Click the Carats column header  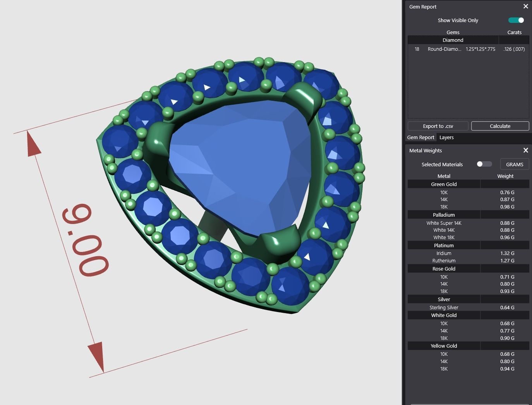(514, 32)
